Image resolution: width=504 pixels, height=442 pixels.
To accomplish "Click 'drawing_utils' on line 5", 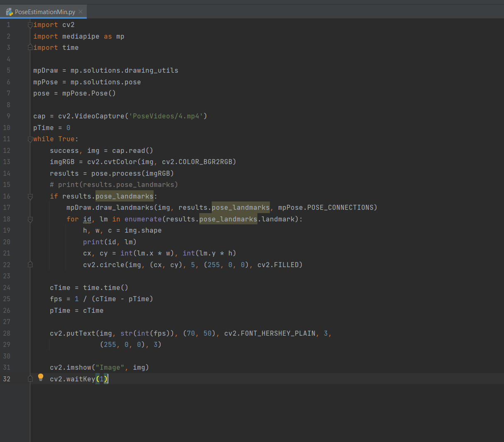I will tap(152, 71).
